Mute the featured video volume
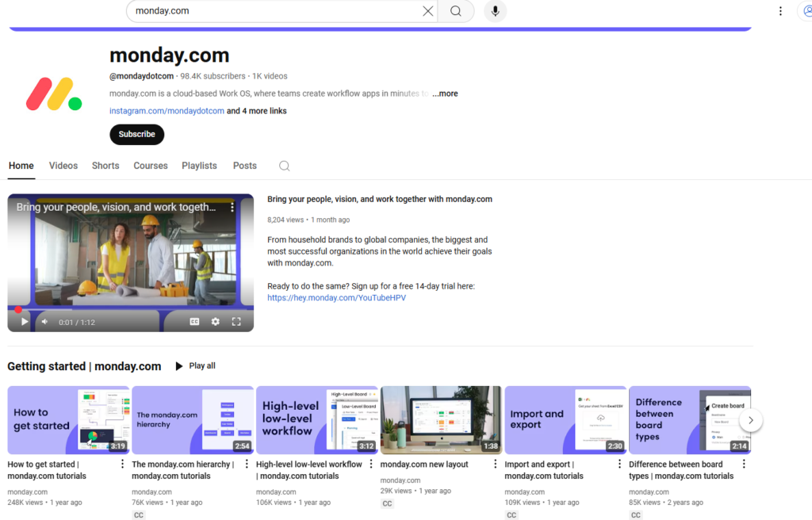 coord(45,322)
